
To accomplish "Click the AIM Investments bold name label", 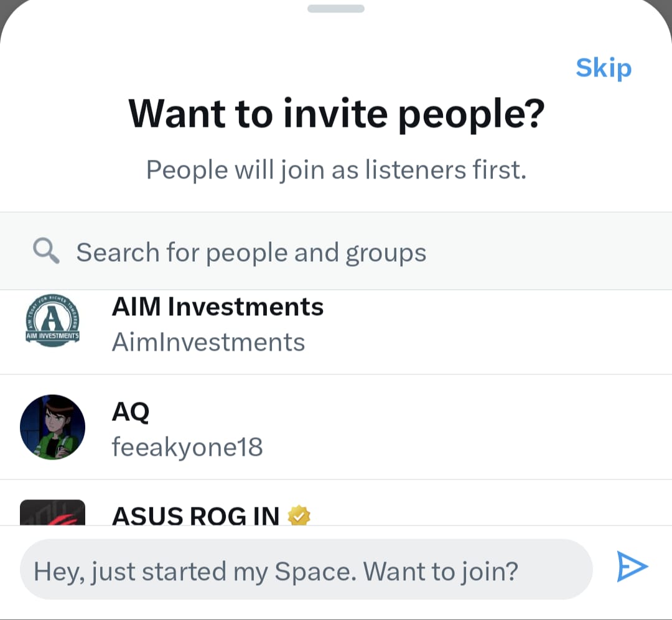I will (x=217, y=306).
